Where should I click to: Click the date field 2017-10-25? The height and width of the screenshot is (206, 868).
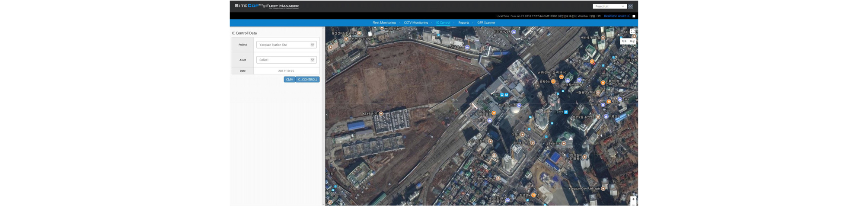[286, 71]
